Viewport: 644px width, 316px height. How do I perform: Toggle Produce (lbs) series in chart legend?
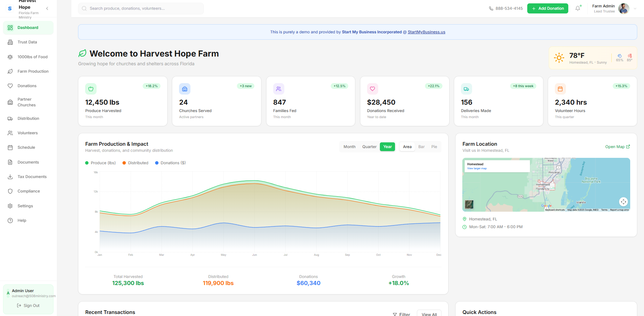100,163
